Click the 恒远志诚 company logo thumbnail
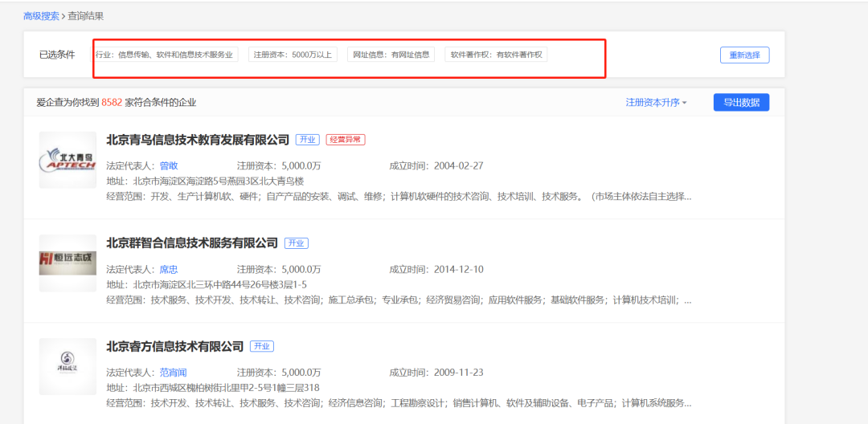The width and height of the screenshot is (868, 424). pyautogui.click(x=68, y=263)
